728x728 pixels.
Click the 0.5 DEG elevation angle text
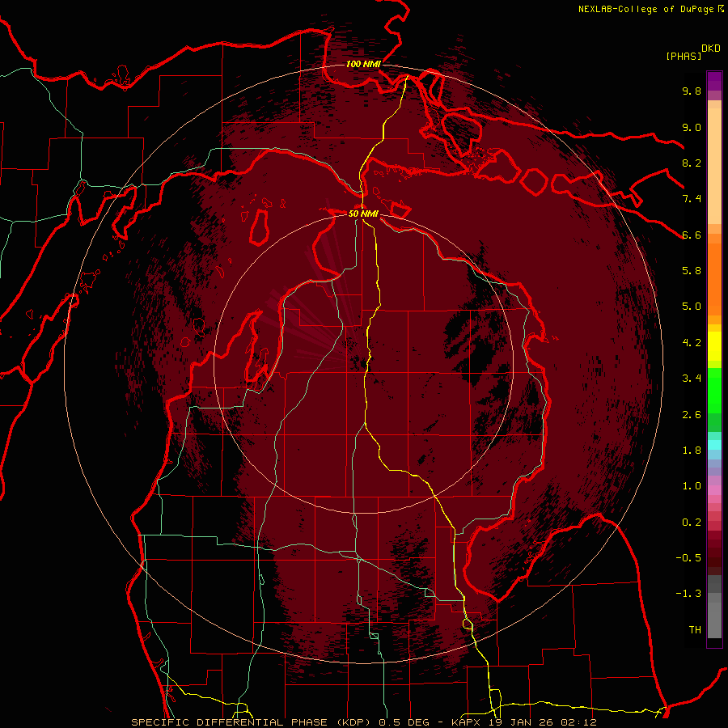pyautogui.click(x=405, y=722)
